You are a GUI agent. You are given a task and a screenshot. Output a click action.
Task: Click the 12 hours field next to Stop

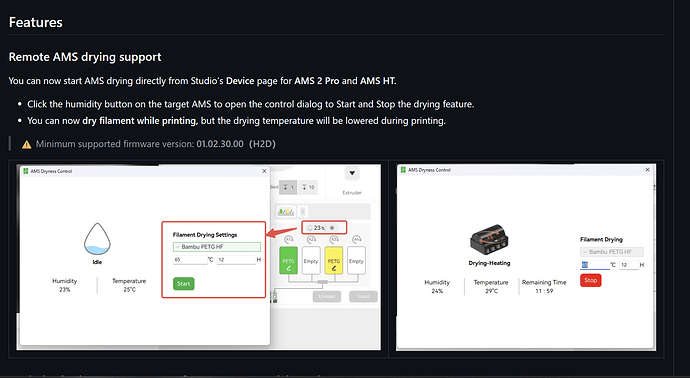coord(629,265)
